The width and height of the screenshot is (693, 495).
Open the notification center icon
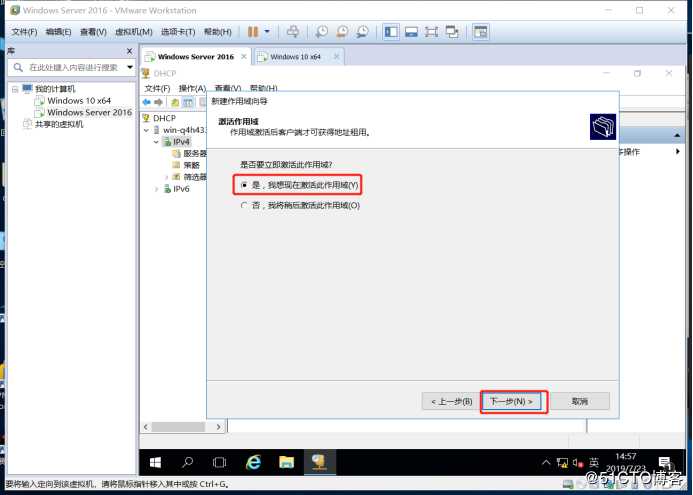665,463
